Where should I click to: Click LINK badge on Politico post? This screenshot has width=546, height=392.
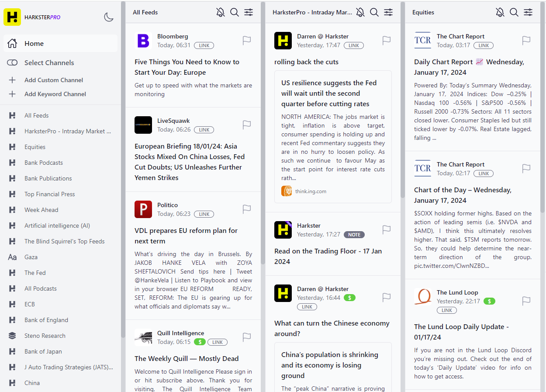tap(204, 214)
